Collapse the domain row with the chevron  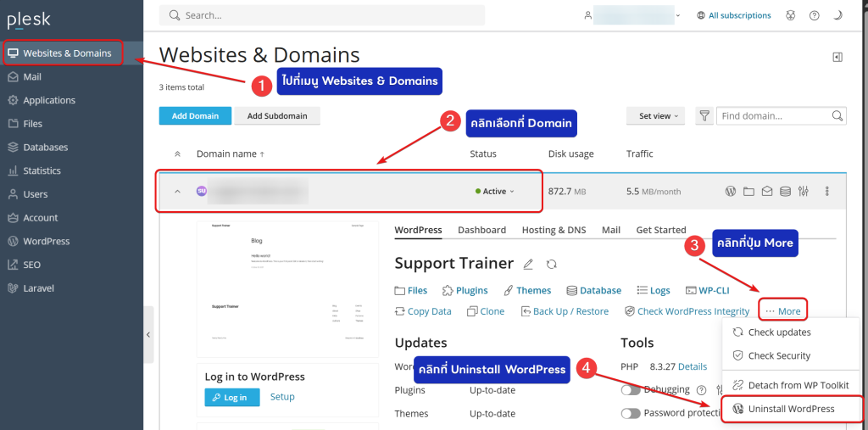click(177, 192)
